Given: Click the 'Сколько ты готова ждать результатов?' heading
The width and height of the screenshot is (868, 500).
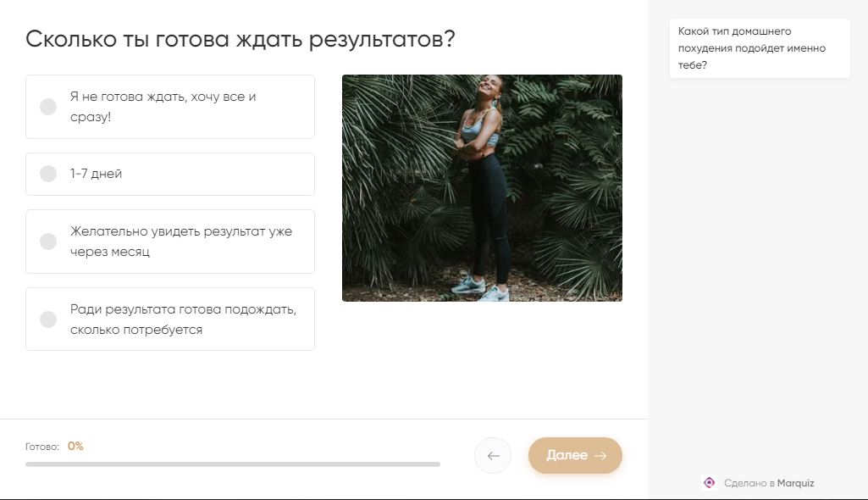Looking at the screenshot, I should (240, 39).
